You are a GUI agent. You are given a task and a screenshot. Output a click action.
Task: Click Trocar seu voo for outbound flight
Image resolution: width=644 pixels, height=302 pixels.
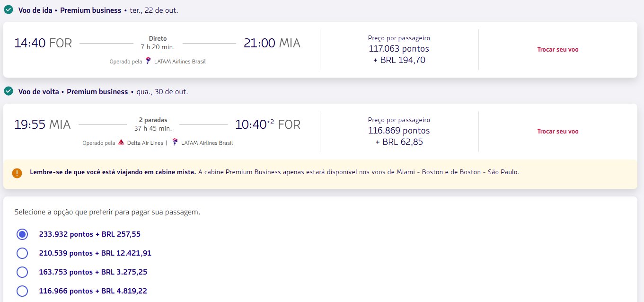pyautogui.click(x=557, y=49)
